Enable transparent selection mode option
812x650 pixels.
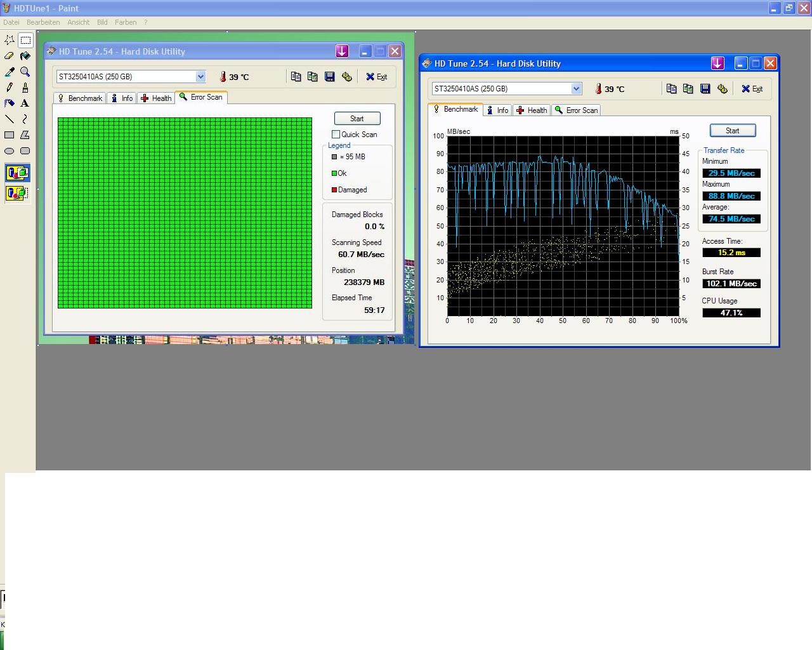point(17,192)
